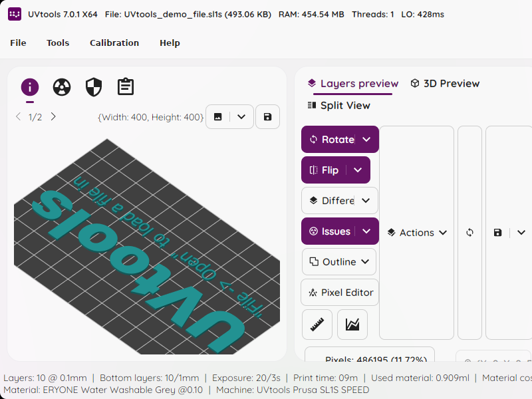Click the 1/2 thumbnail counter
Viewport: 532px width, 399px height.
click(35, 117)
